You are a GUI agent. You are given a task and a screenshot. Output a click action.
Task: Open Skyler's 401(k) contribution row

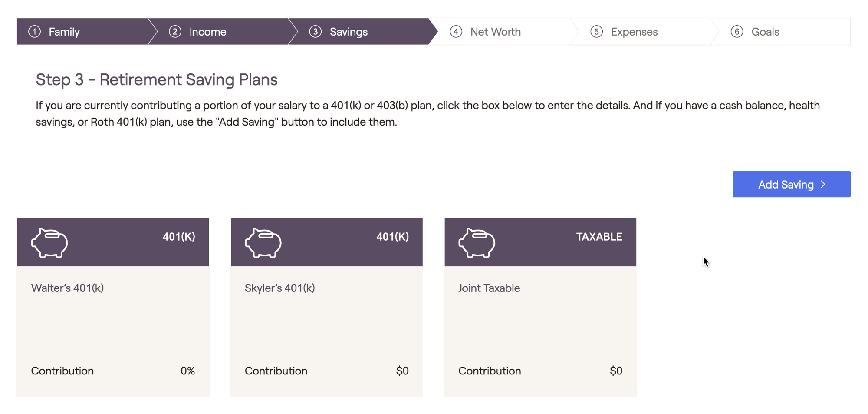tap(327, 371)
